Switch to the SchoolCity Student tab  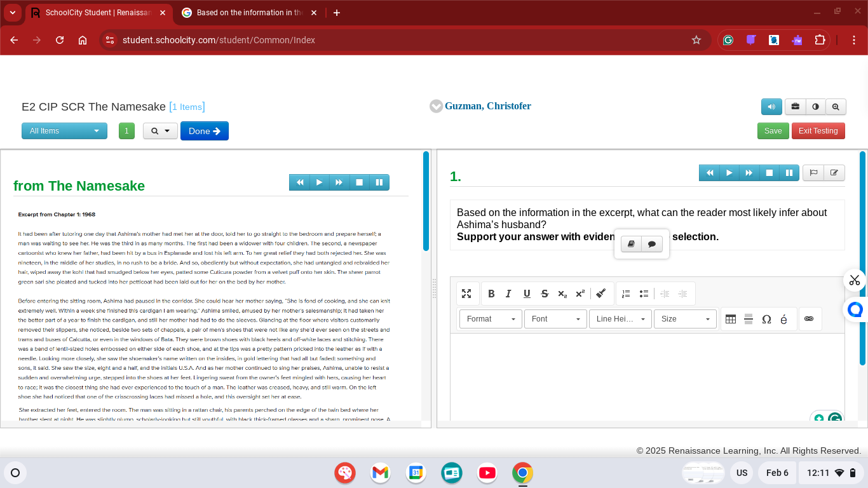click(98, 13)
